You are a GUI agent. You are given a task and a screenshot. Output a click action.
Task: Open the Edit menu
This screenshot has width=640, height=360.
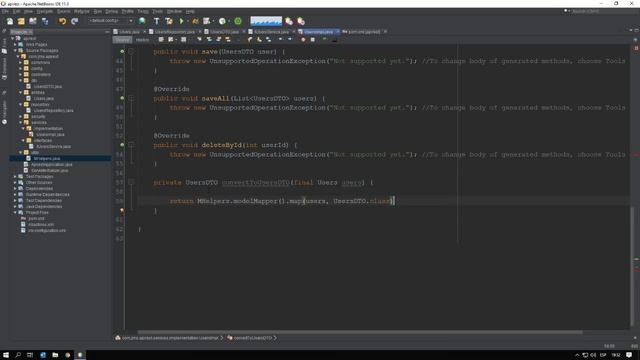pyautogui.click(x=16, y=11)
